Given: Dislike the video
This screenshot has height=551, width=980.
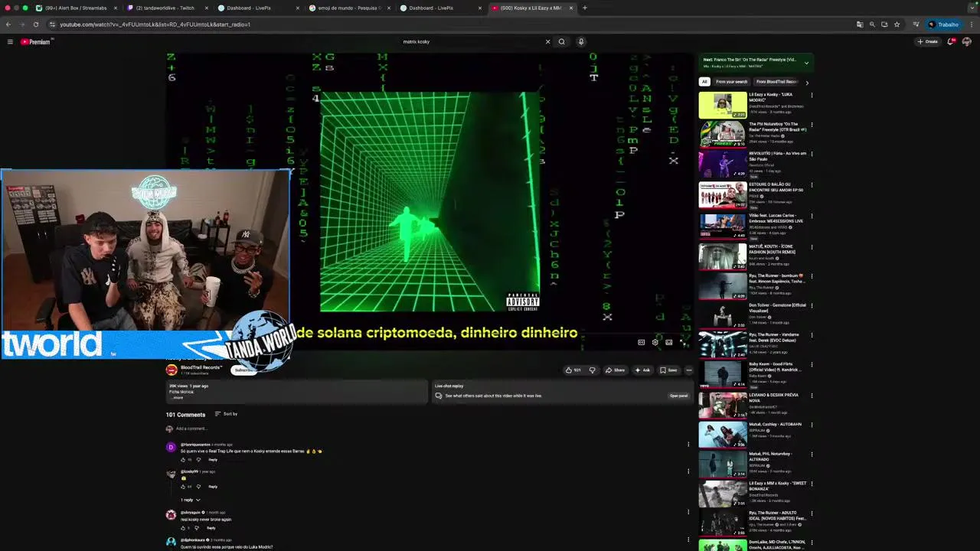Looking at the screenshot, I should (592, 370).
